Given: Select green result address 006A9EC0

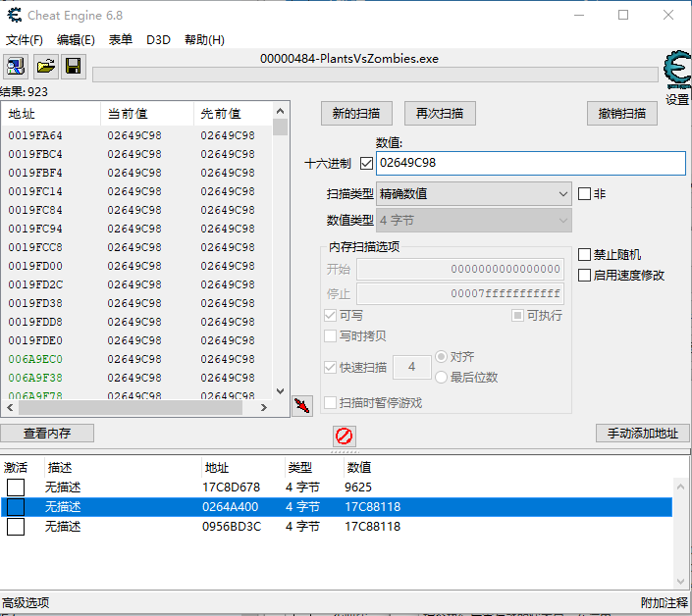Looking at the screenshot, I should (35, 359).
